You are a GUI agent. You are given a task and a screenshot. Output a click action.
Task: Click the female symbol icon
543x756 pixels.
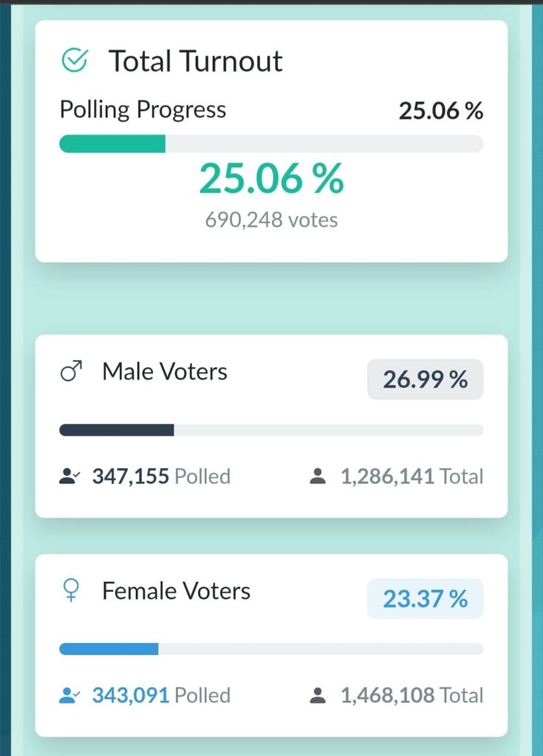coord(71,591)
